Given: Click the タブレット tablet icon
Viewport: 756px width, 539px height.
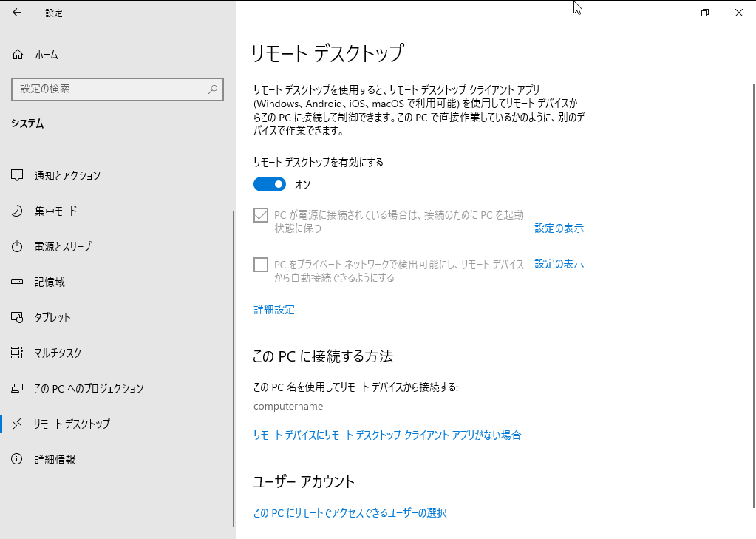Looking at the screenshot, I should (18, 318).
